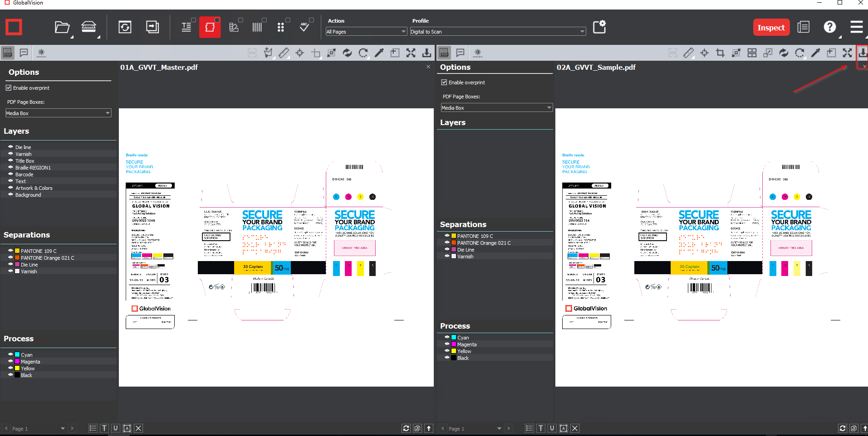
Task: Open the hamburger main menu
Action: [x=856, y=28]
